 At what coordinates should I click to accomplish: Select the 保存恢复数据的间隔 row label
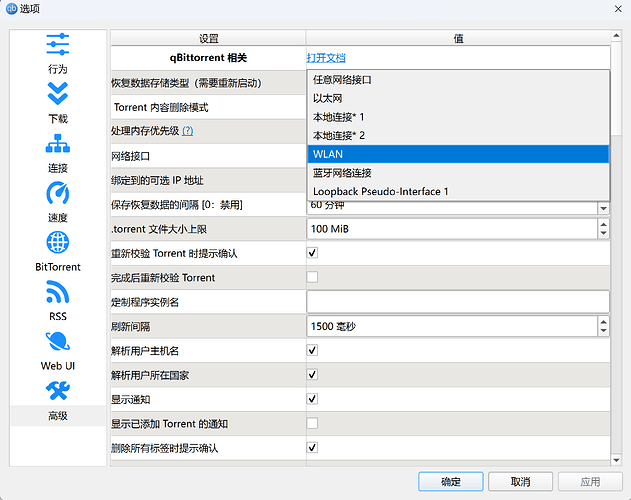point(177,205)
